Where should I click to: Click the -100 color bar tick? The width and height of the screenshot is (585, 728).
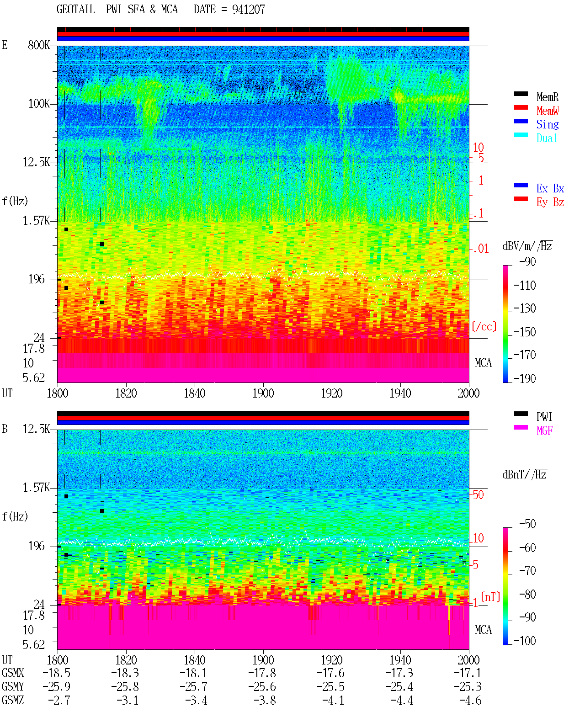tap(525, 641)
